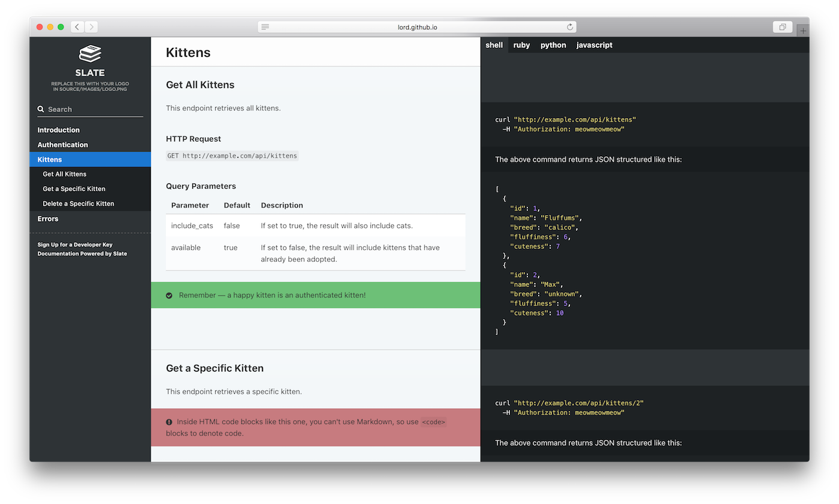This screenshot has width=839, height=504.
Task: Select the ruby code tab
Action: 521,45
